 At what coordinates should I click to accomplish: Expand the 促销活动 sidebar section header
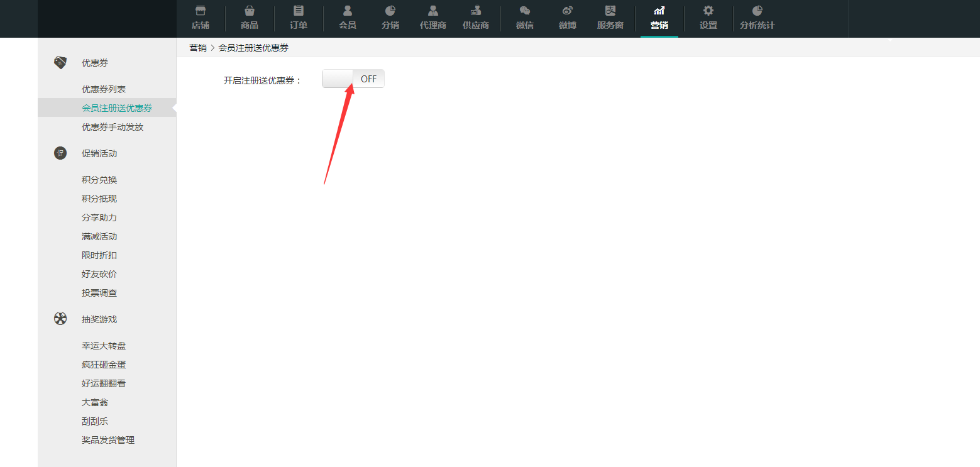(99, 153)
